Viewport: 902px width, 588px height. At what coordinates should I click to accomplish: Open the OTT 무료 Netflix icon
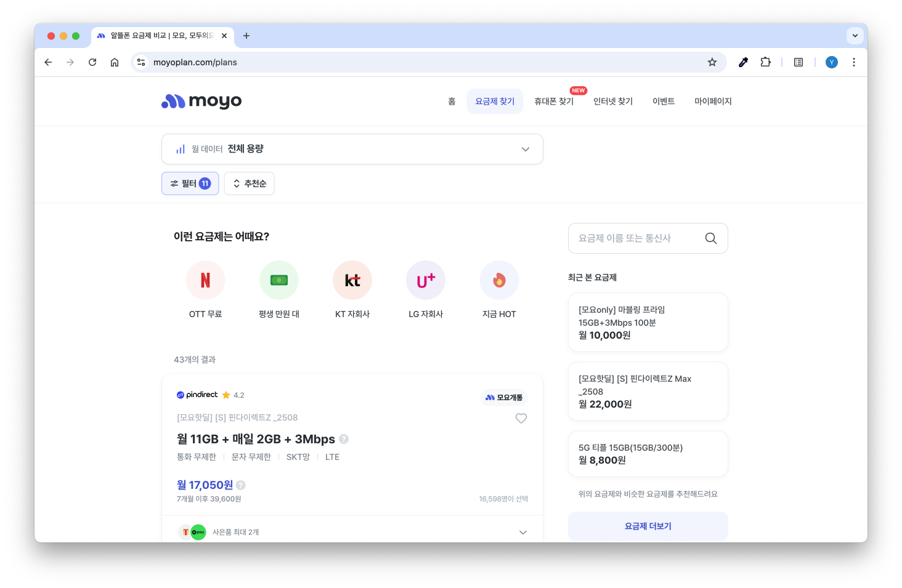click(x=205, y=280)
